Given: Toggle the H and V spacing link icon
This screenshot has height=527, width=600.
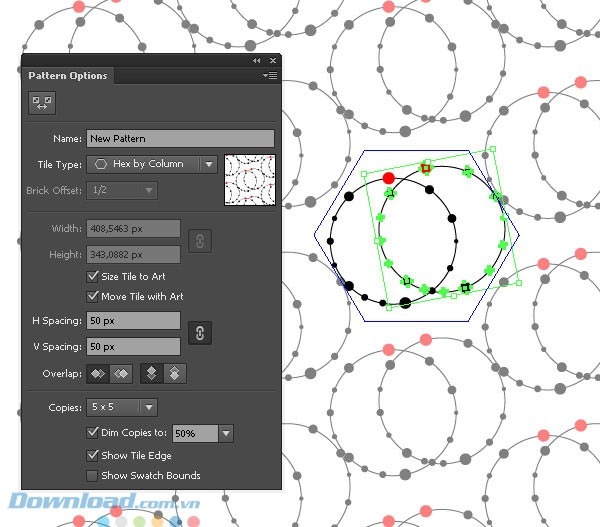Looking at the screenshot, I should coord(200,333).
